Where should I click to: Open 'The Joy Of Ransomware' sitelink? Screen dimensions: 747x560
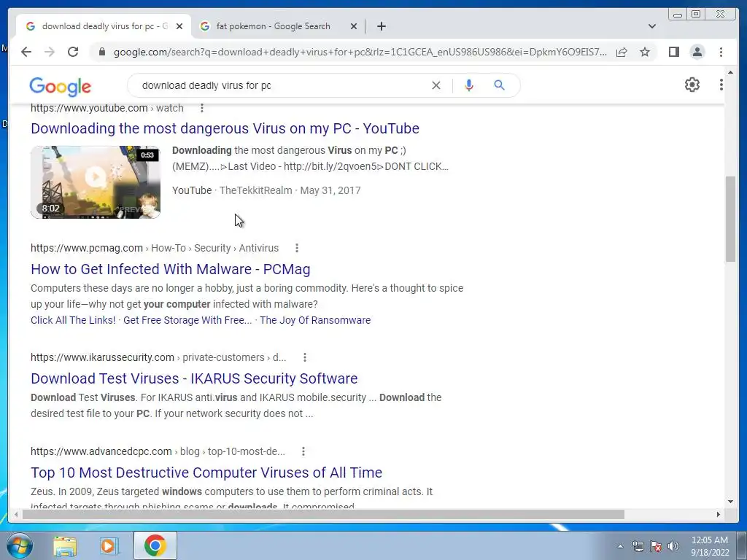pyautogui.click(x=315, y=320)
